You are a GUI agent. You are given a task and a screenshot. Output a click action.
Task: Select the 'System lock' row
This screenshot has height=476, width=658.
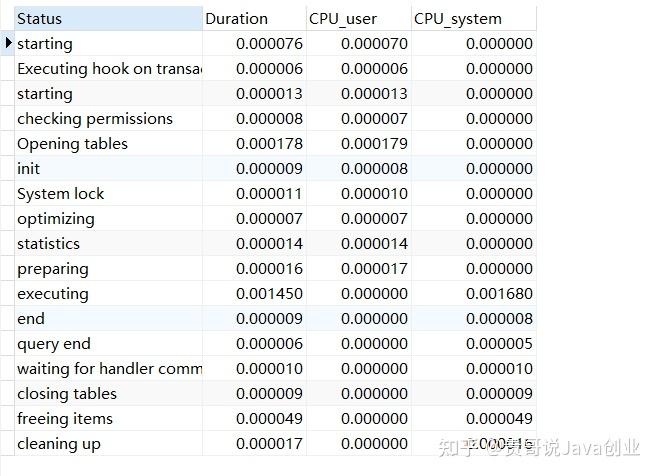point(60,194)
